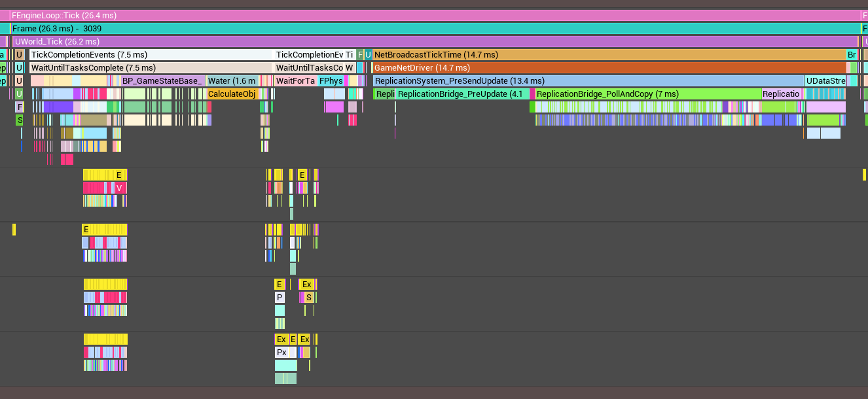Click the BP_GameStateBase_ timing event
868x399 pixels.
(162, 81)
